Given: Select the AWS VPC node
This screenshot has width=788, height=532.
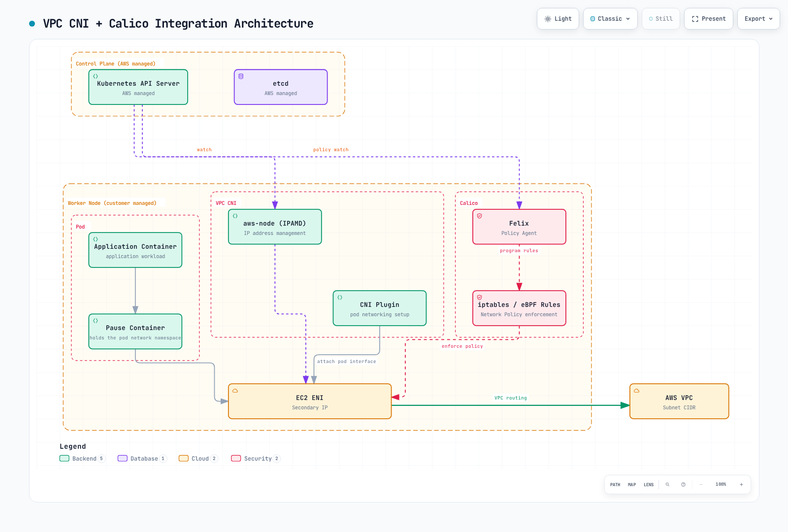Looking at the screenshot, I should pyautogui.click(x=679, y=401).
